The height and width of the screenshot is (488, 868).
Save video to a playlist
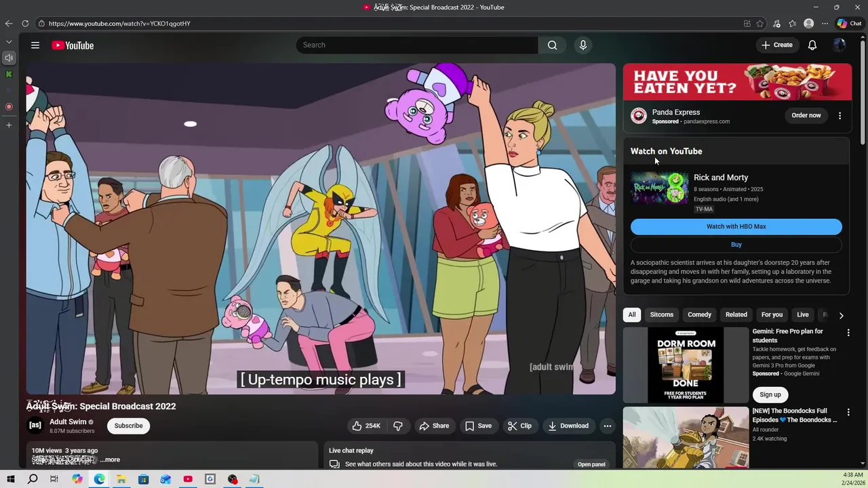478,426
